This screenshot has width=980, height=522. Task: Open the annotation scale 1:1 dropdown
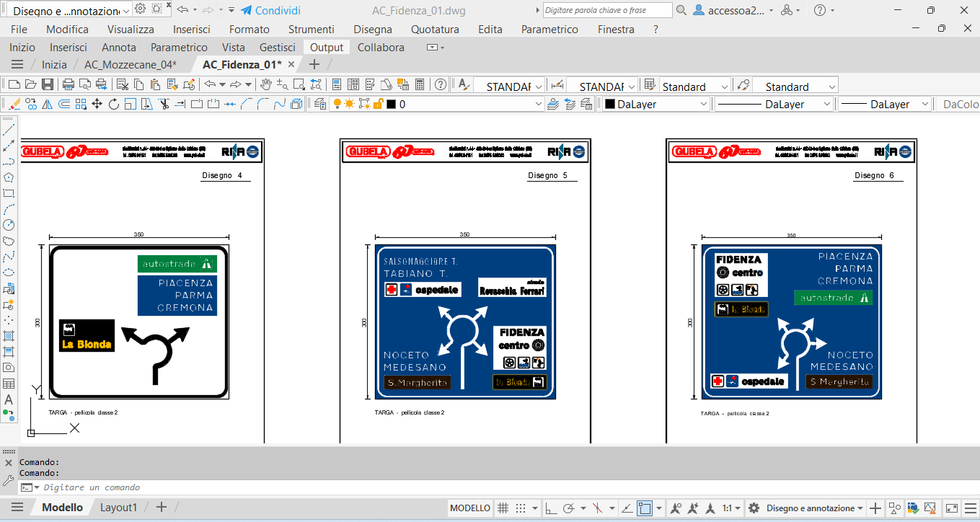[x=731, y=508]
